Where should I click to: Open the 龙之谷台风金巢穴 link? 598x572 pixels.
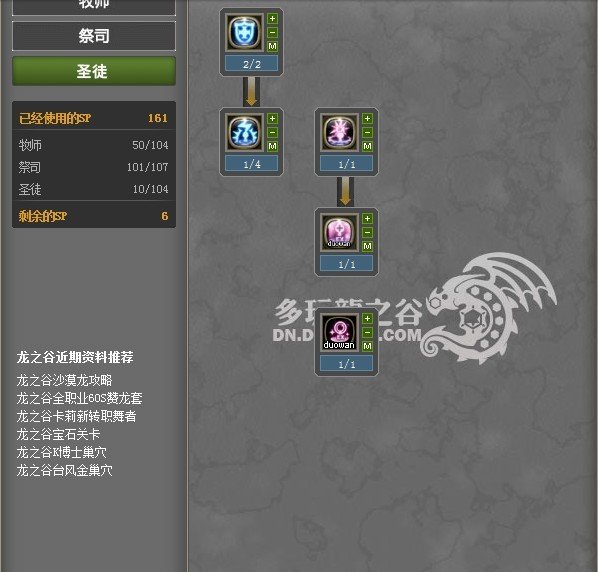point(64,470)
